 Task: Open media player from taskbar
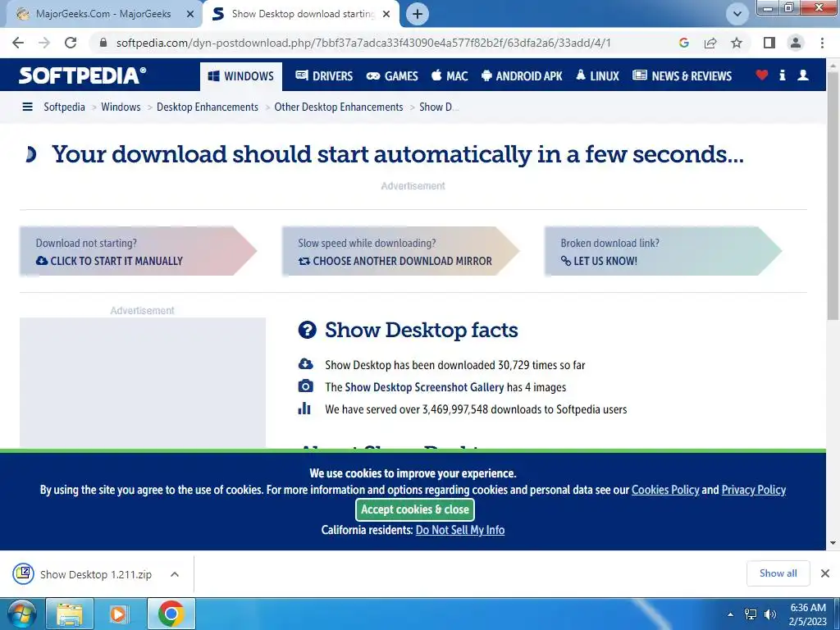pyautogui.click(x=118, y=614)
